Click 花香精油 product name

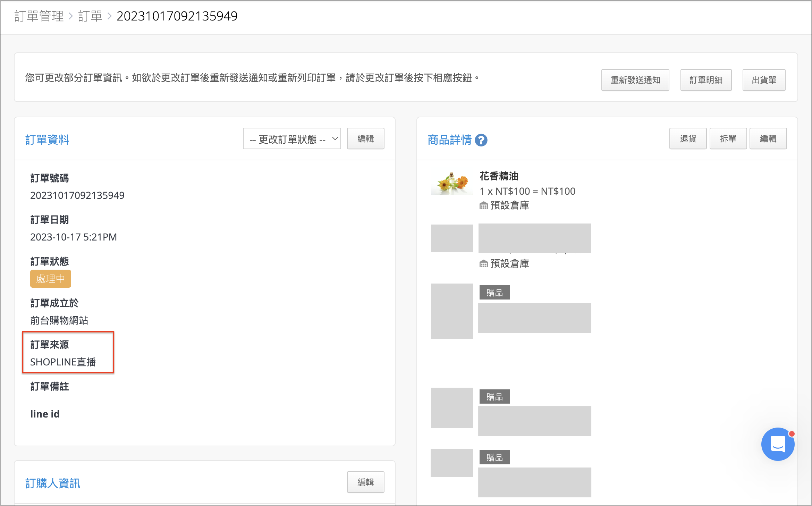[499, 176]
